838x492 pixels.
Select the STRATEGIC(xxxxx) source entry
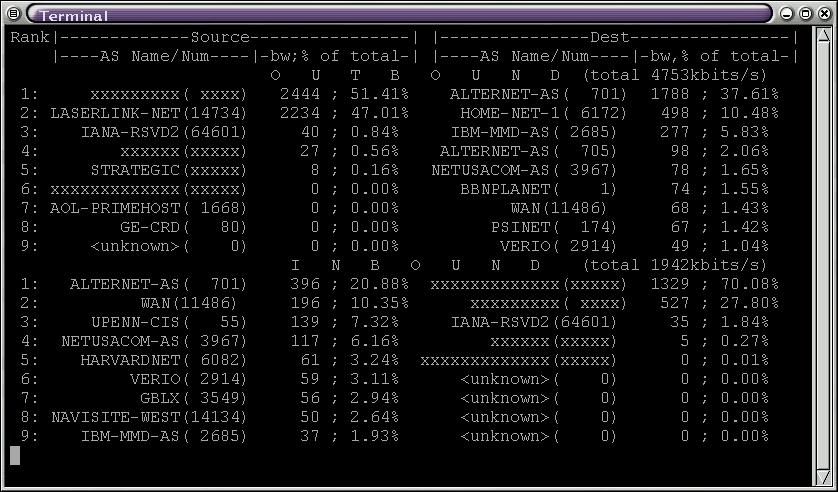point(169,170)
